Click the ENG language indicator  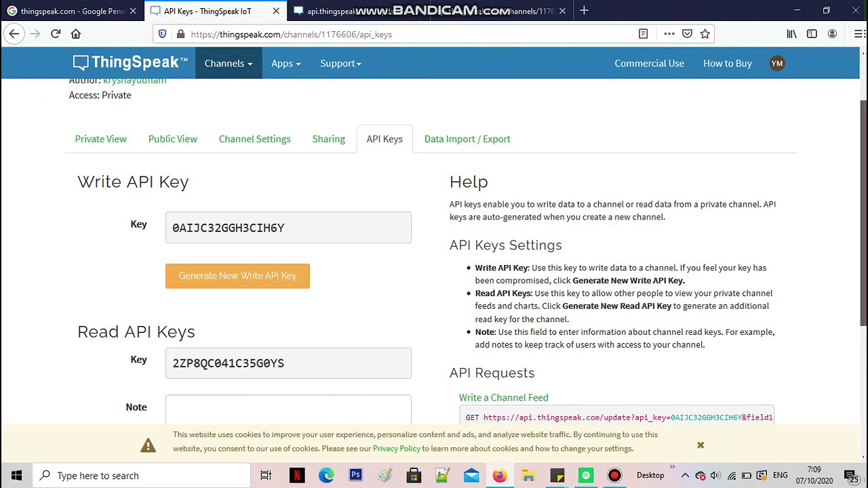(781, 476)
